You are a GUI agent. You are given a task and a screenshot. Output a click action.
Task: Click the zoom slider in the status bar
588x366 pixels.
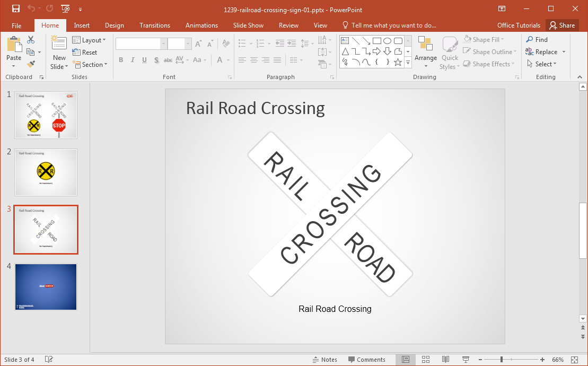[502, 360]
